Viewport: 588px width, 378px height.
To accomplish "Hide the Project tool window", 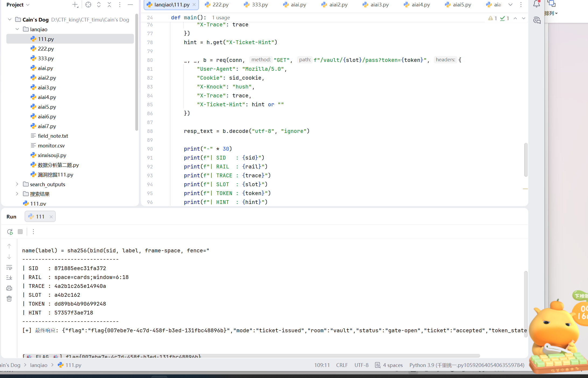I will click(x=130, y=5).
